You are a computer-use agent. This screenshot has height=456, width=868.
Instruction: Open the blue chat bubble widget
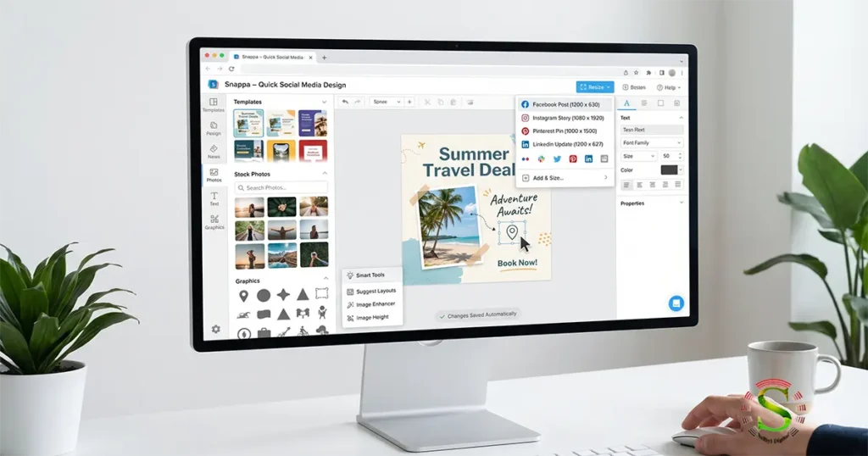[x=676, y=303]
